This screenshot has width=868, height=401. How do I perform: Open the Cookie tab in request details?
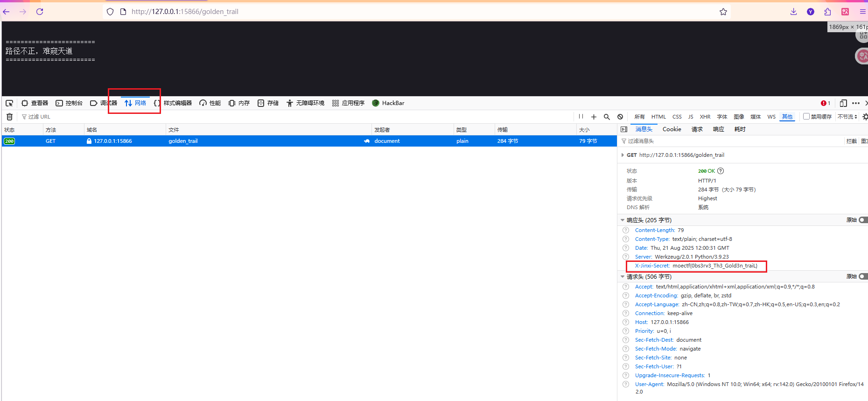672,129
